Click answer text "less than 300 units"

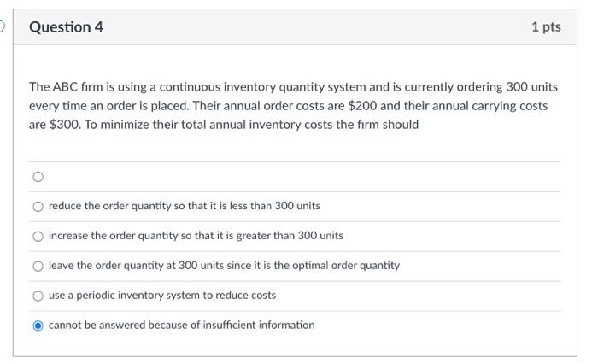click(x=273, y=206)
